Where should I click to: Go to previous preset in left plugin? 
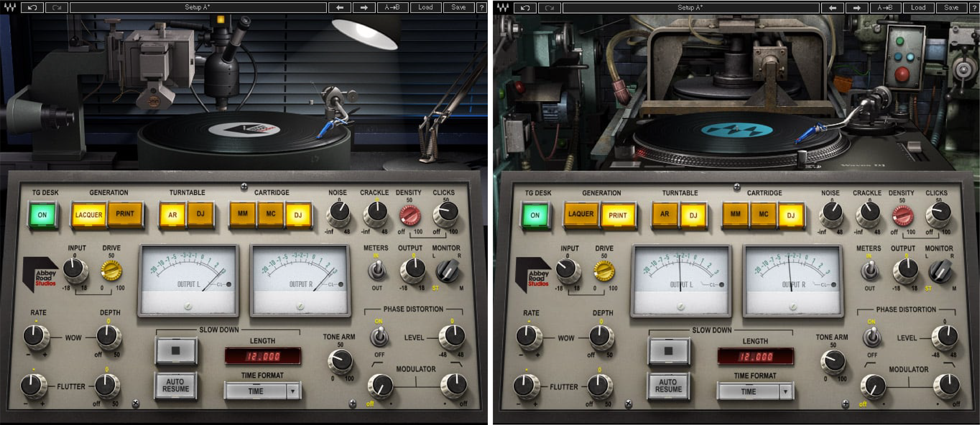pyautogui.click(x=340, y=7)
